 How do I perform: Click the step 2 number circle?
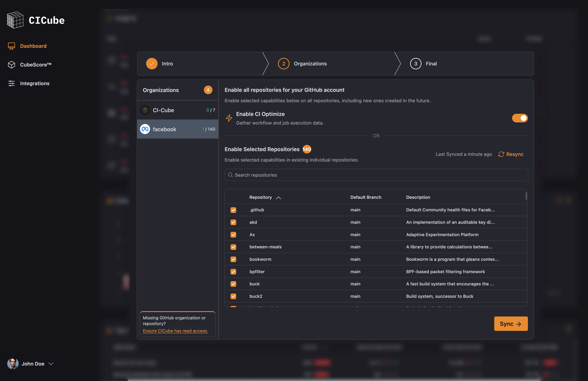284,64
